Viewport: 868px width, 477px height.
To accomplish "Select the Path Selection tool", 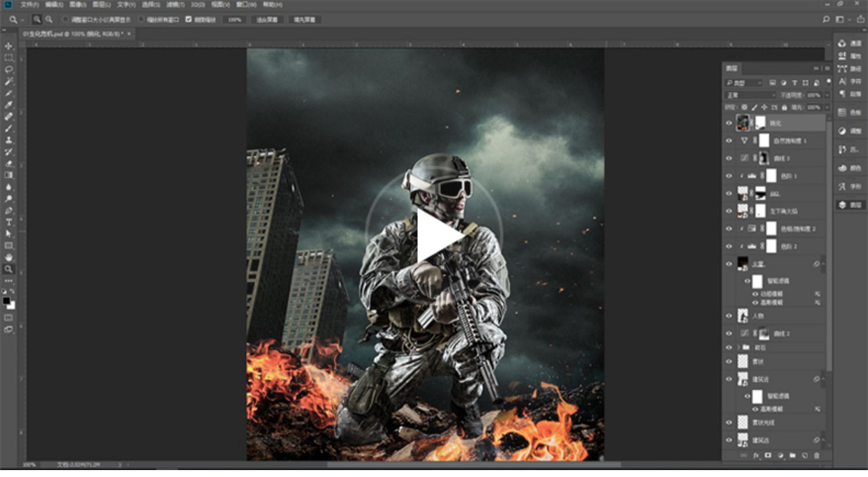I will point(8,234).
